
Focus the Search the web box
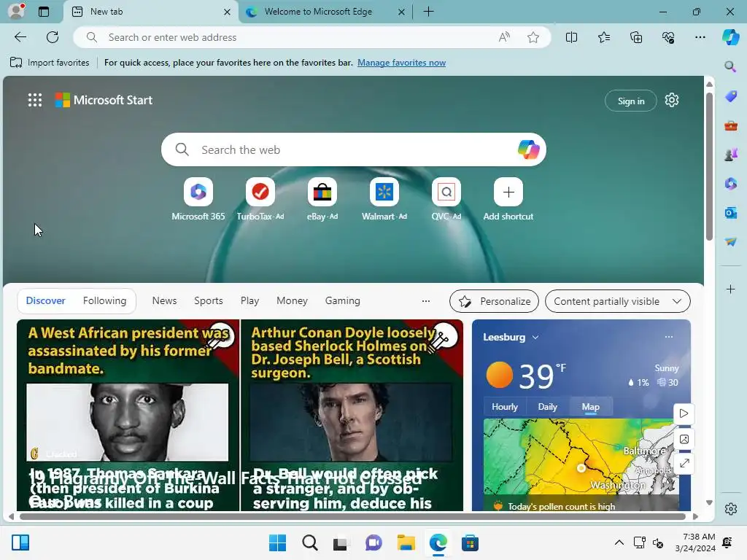pos(352,149)
